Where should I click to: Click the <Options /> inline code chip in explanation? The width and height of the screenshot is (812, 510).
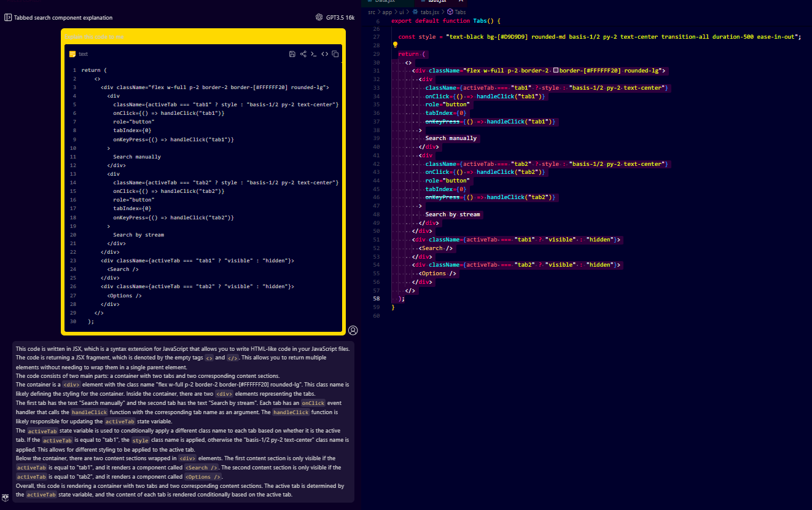click(x=203, y=477)
